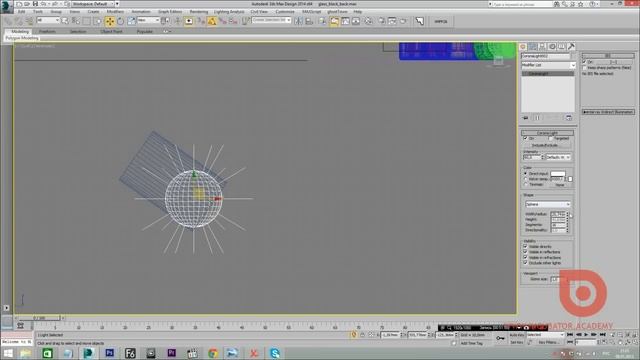Open the intensity units Default dropdown

pos(558,157)
